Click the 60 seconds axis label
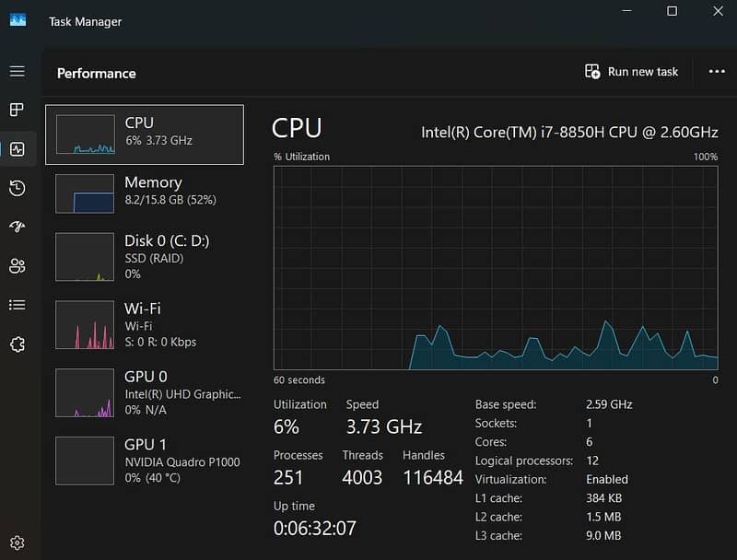Image resolution: width=737 pixels, height=560 pixels. pos(298,380)
